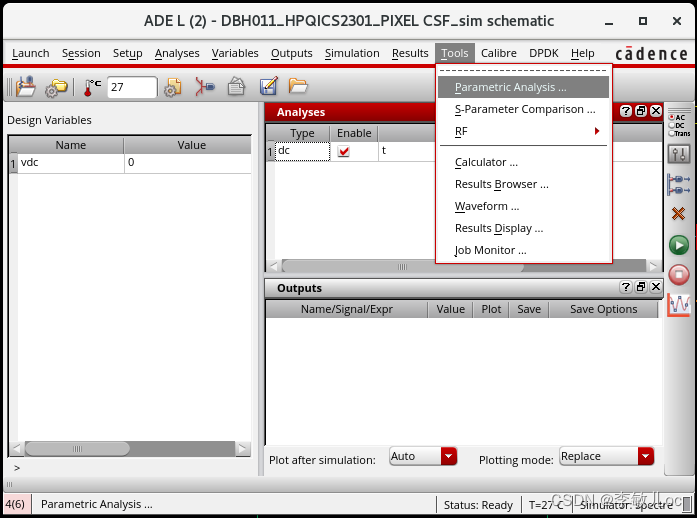Viewport: 697px width, 518px height.
Task: Click the Save column header in Outputs
Action: pyautogui.click(x=529, y=309)
